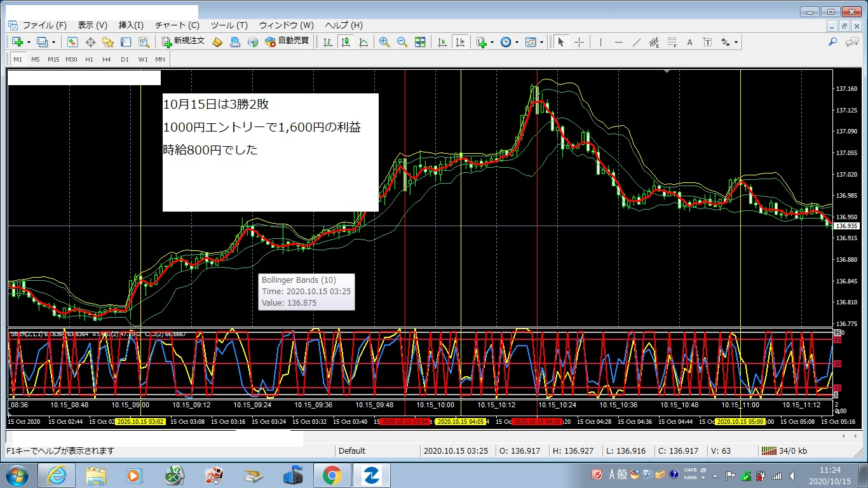Expand the Arrows objects dropdown
The height and width of the screenshot is (488, 868).
736,42
